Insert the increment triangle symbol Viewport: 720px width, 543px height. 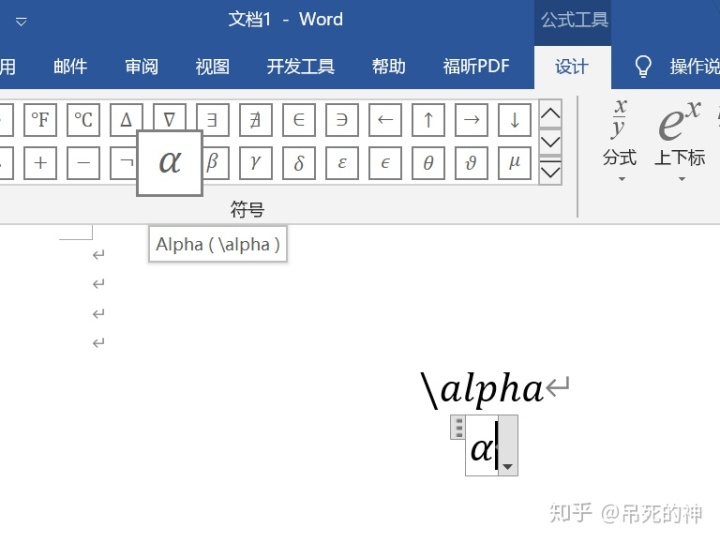click(x=126, y=118)
